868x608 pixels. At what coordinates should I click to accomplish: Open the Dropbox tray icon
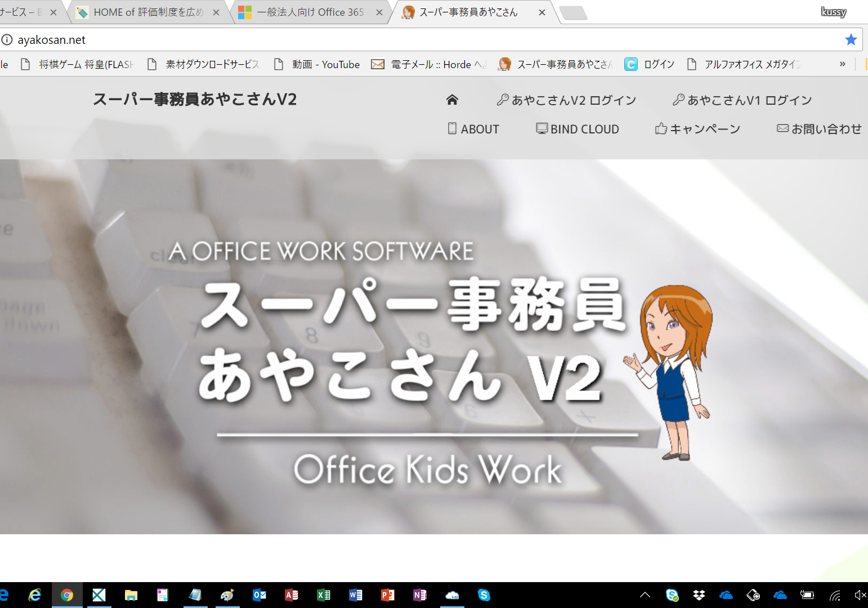pyautogui.click(x=699, y=595)
